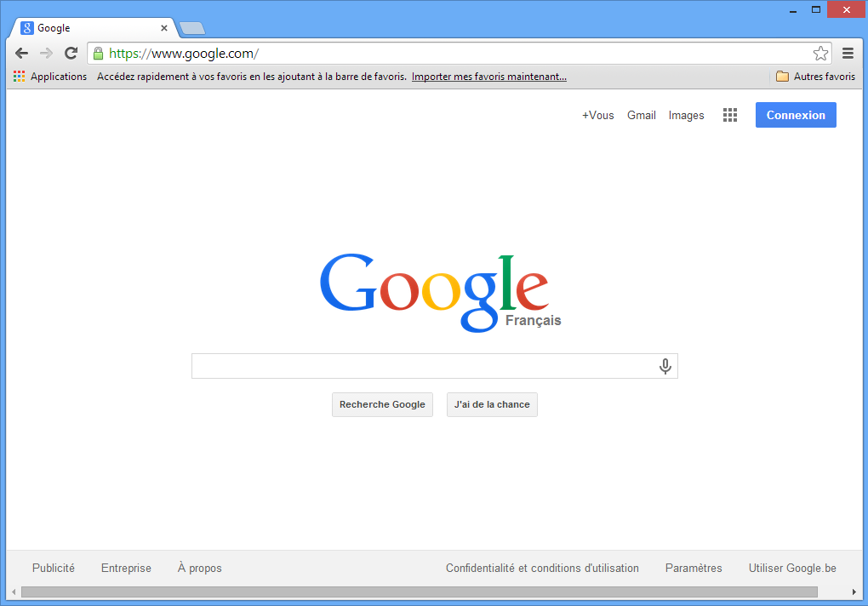Open the Entreprise footer link
Screen dimensions: 868x606
pos(126,568)
